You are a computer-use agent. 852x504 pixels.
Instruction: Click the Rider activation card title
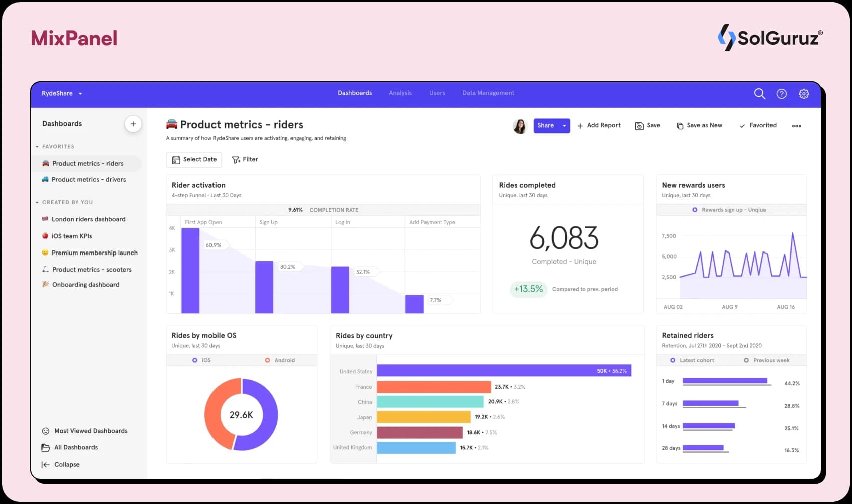tap(198, 185)
